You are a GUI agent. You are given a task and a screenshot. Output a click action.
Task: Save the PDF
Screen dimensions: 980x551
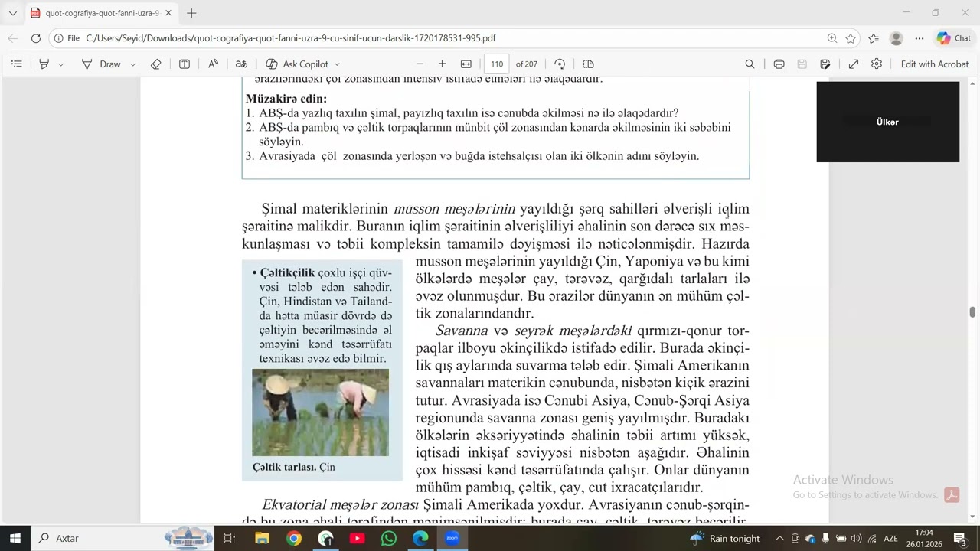802,64
